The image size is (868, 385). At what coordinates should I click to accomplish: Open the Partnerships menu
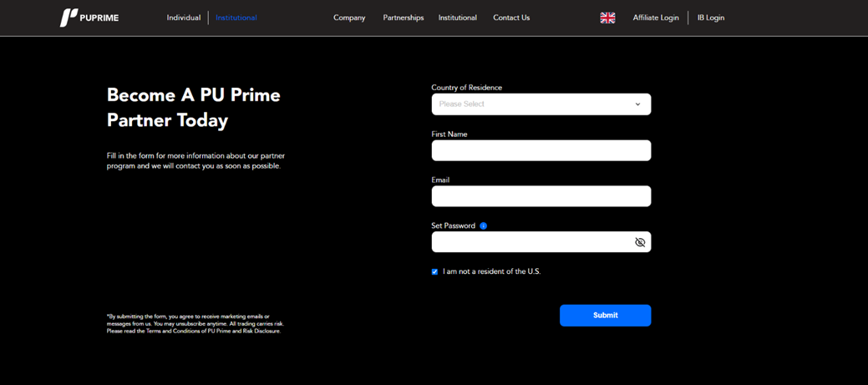coord(403,18)
